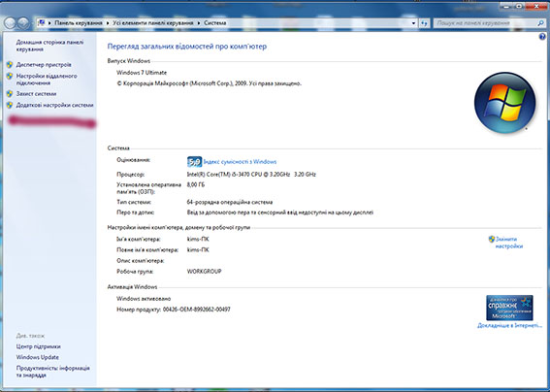Click the '8,00 ГБ' installed memory value
This screenshot has width=550, height=392.
point(196,184)
